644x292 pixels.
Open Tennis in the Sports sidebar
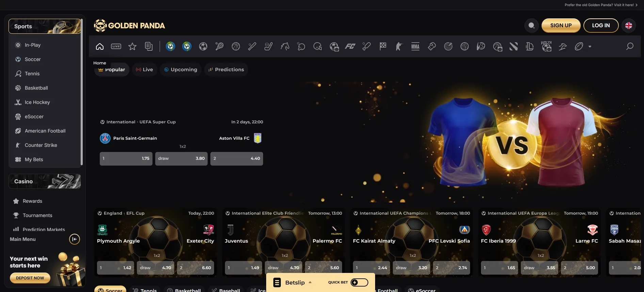(44, 74)
